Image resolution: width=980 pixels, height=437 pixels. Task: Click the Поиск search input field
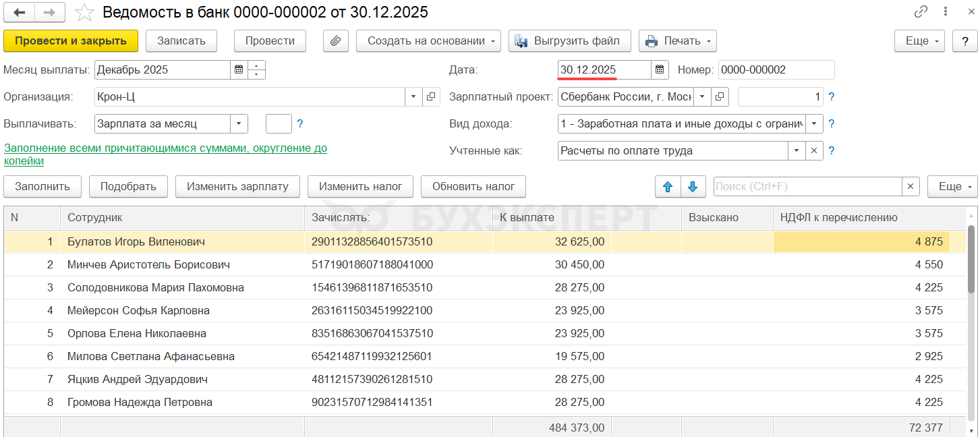[807, 186]
